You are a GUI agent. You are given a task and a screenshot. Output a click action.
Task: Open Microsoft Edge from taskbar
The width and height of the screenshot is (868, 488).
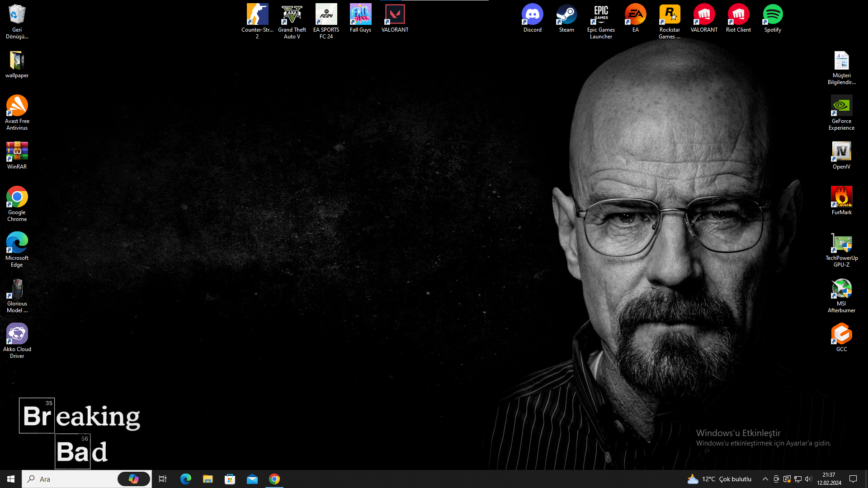[x=185, y=479]
